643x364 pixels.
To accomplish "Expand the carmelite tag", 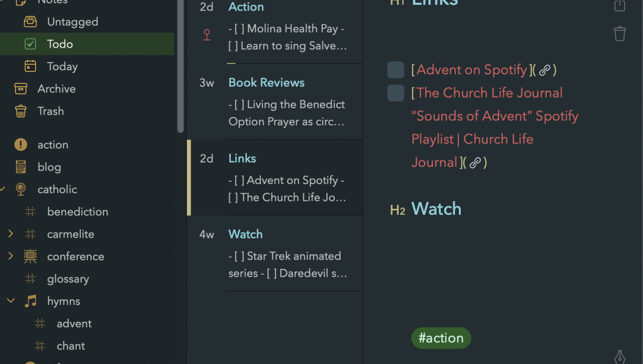I will click(x=10, y=234).
